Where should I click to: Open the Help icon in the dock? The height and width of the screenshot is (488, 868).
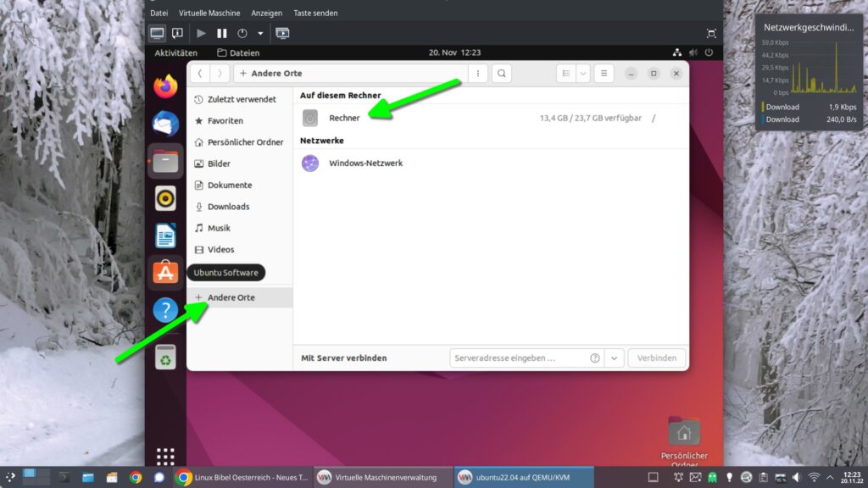pyautogui.click(x=165, y=310)
